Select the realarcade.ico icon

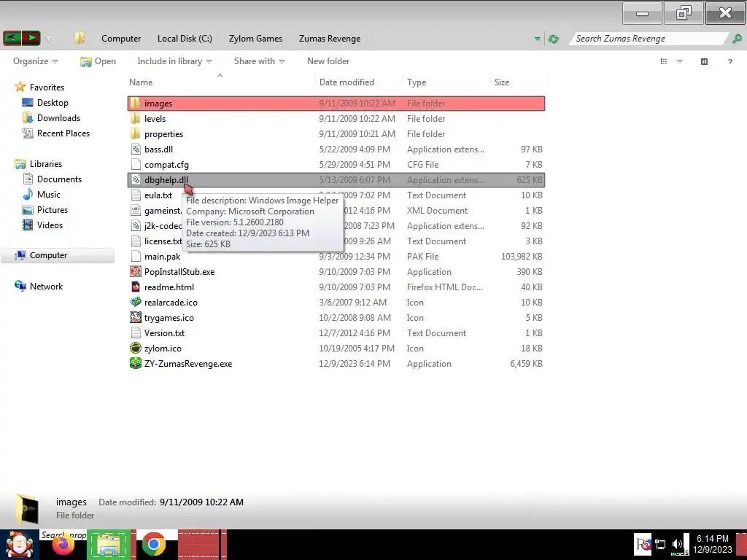tap(136, 302)
